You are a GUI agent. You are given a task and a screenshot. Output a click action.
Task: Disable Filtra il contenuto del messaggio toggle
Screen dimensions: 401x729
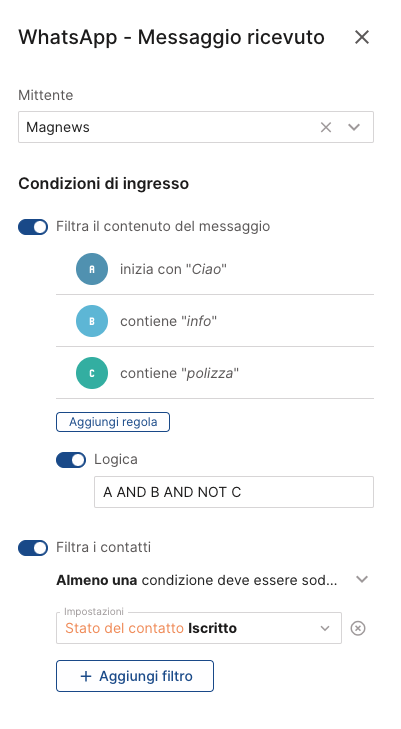point(33,227)
